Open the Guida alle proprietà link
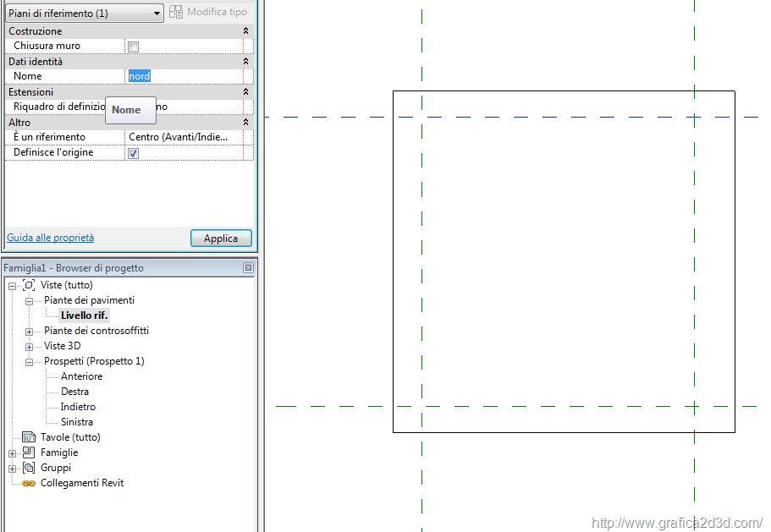This screenshot has height=532, width=771. click(51, 238)
